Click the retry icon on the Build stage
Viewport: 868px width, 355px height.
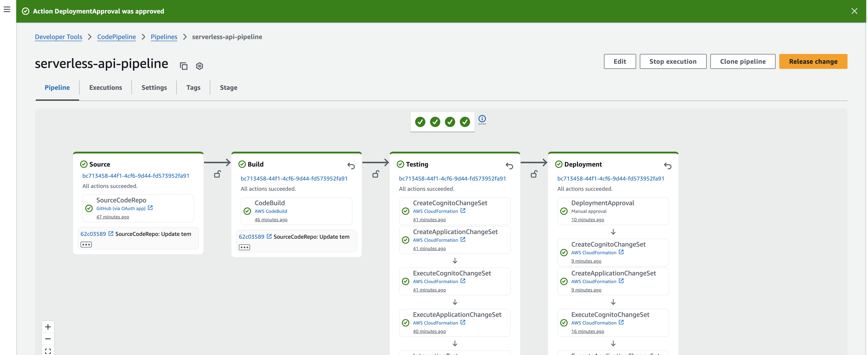351,166
